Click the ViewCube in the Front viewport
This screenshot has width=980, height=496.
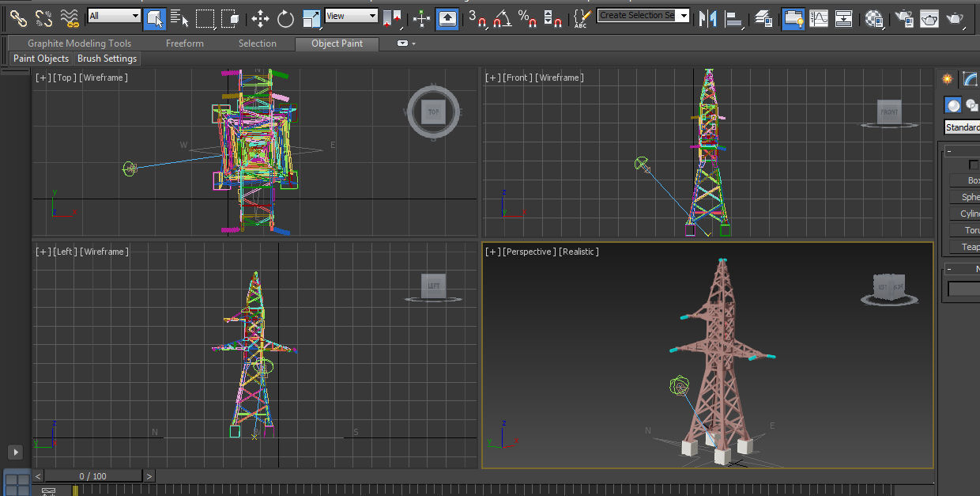(x=889, y=113)
